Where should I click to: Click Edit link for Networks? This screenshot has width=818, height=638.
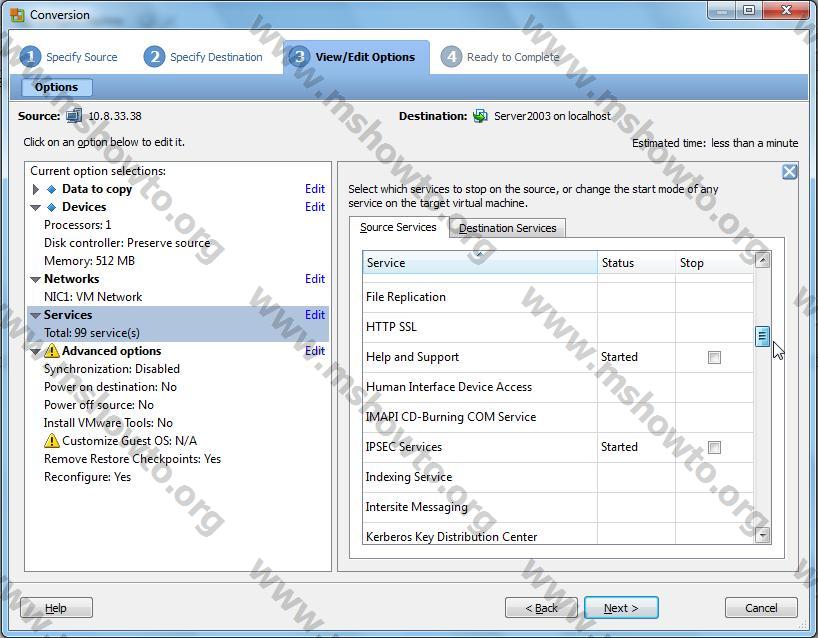pyautogui.click(x=315, y=279)
